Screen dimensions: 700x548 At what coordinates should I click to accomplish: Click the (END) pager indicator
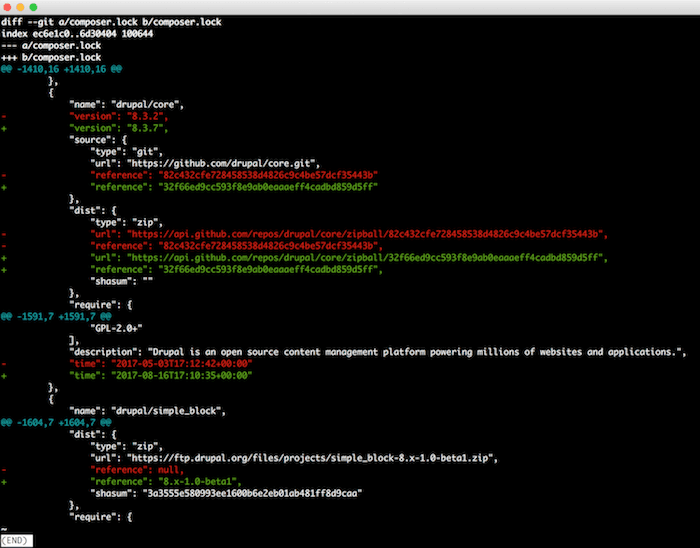(17, 540)
